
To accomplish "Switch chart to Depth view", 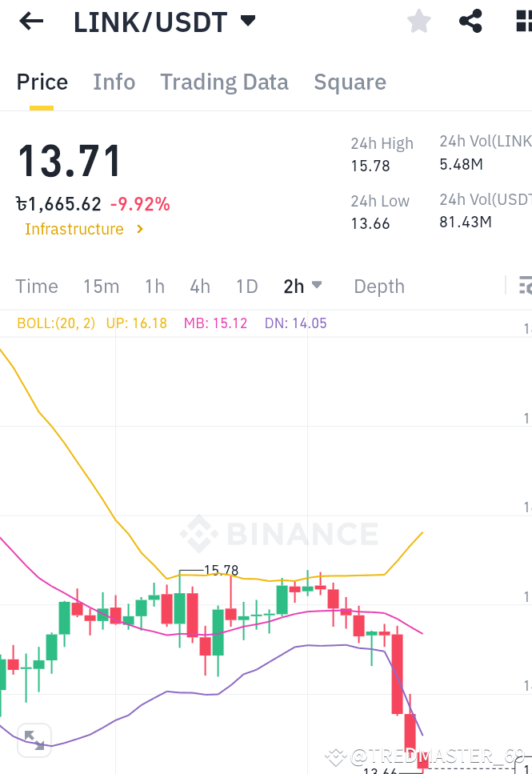I will tap(378, 286).
